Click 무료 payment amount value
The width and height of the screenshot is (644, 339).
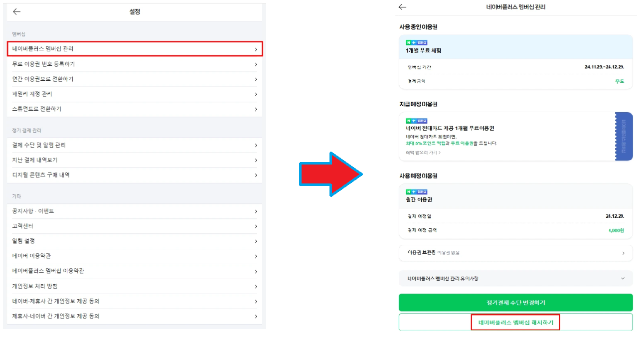click(620, 81)
